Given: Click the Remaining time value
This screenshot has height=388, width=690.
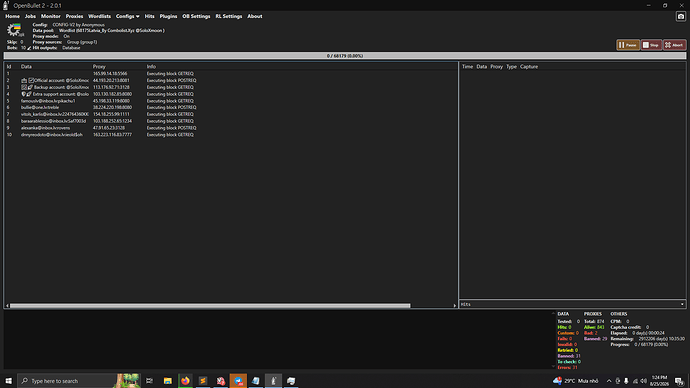Looking at the screenshot, I should [661, 339].
